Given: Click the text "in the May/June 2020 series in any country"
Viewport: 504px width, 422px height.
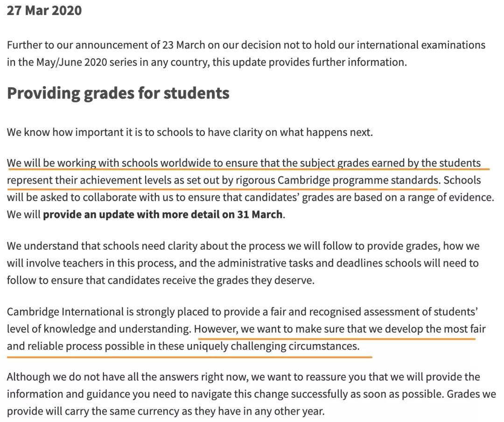Looking at the screenshot, I should click(x=108, y=62).
